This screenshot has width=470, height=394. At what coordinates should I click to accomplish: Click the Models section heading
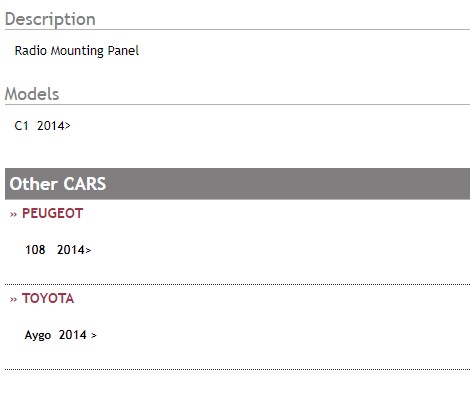(x=32, y=94)
